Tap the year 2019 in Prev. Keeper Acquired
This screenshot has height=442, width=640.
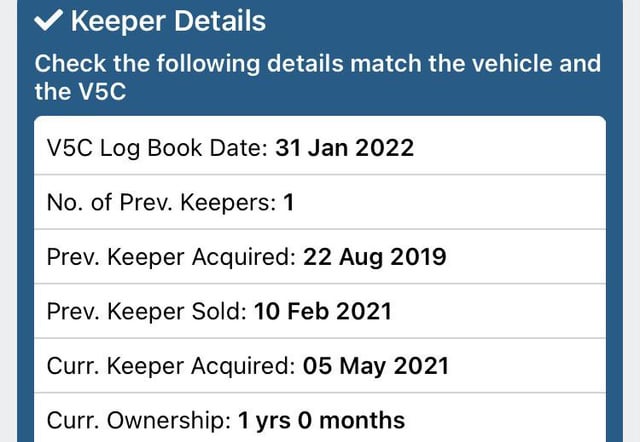point(419,257)
